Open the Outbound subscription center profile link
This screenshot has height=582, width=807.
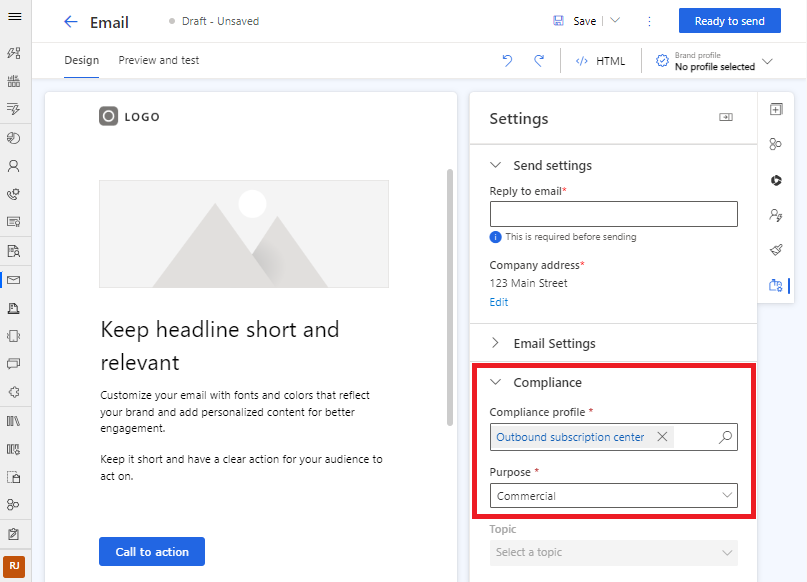(x=570, y=437)
